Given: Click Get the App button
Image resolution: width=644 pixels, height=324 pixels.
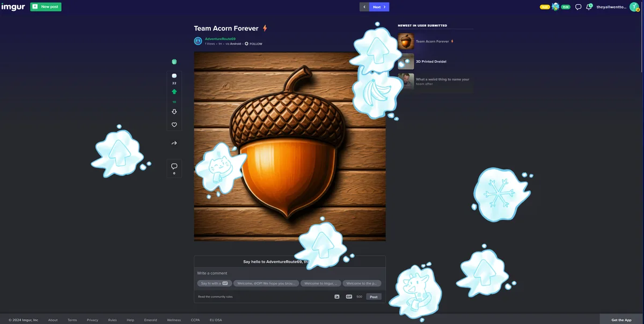Looking at the screenshot, I should pos(621,320).
